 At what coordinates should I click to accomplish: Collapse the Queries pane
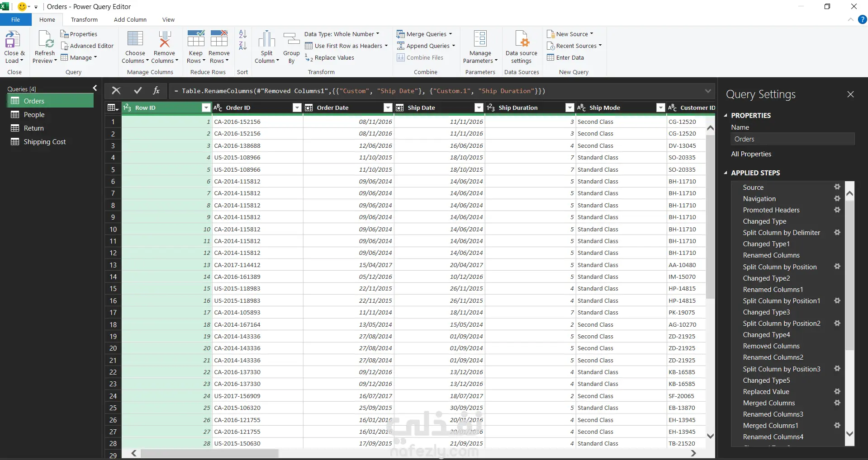[x=95, y=88]
